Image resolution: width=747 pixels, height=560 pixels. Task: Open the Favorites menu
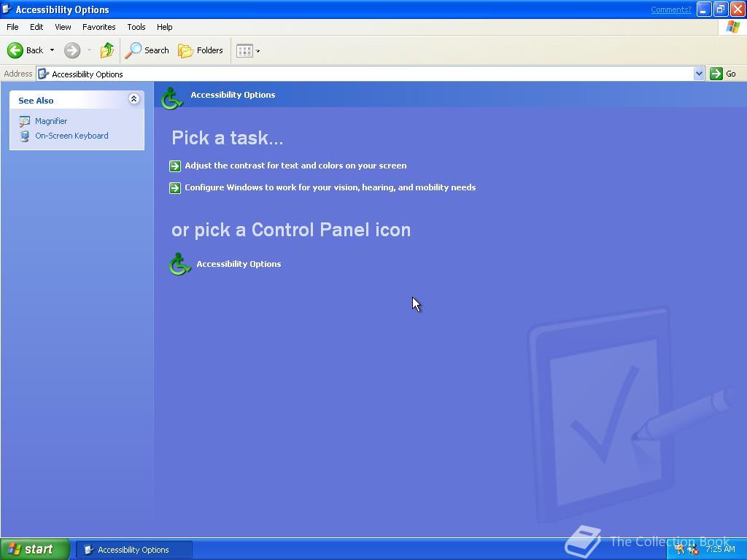click(98, 27)
